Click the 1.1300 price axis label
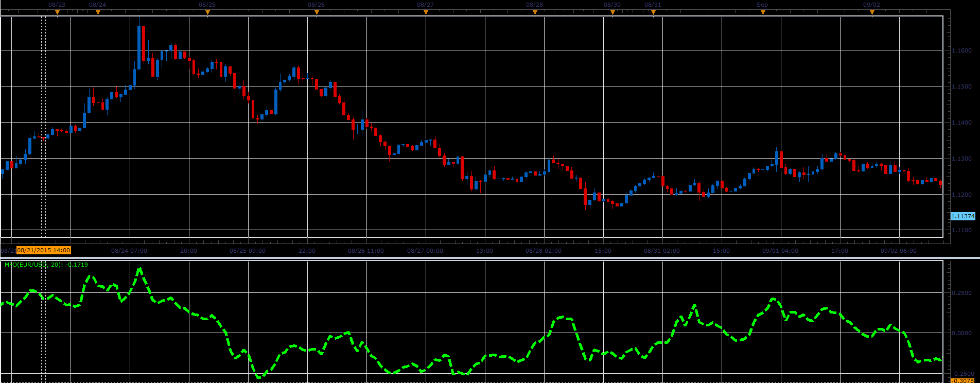The height and width of the screenshot is (383, 980). point(962,159)
